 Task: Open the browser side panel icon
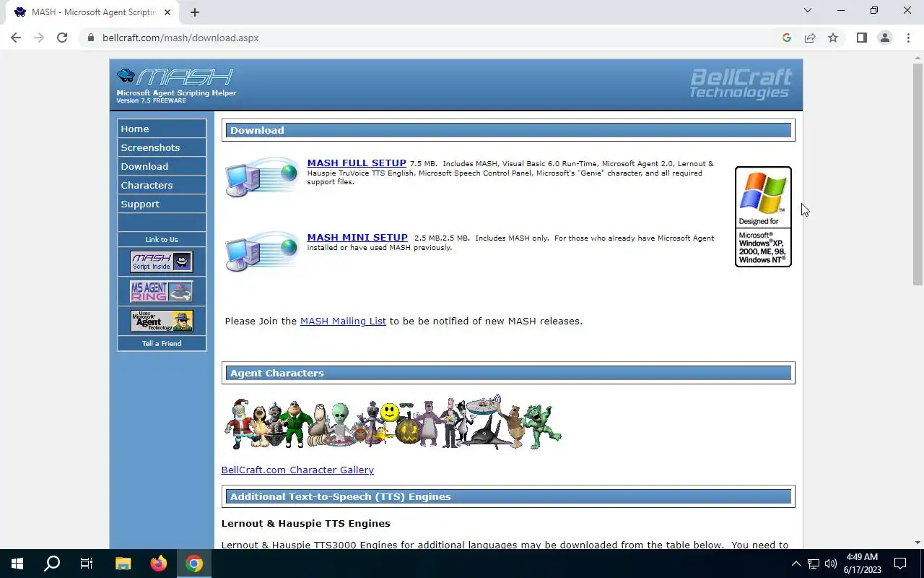coord(861,38)
